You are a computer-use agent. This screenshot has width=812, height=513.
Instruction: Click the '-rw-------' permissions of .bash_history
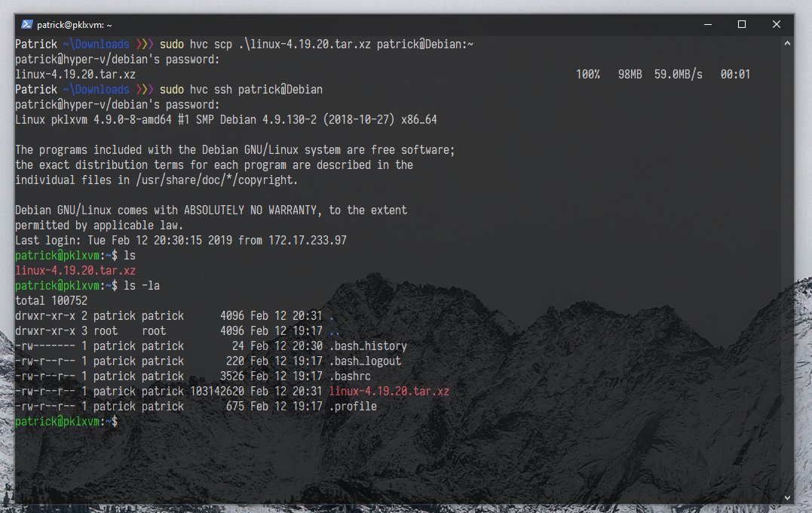pyautogui.click(x=45, y=346)
